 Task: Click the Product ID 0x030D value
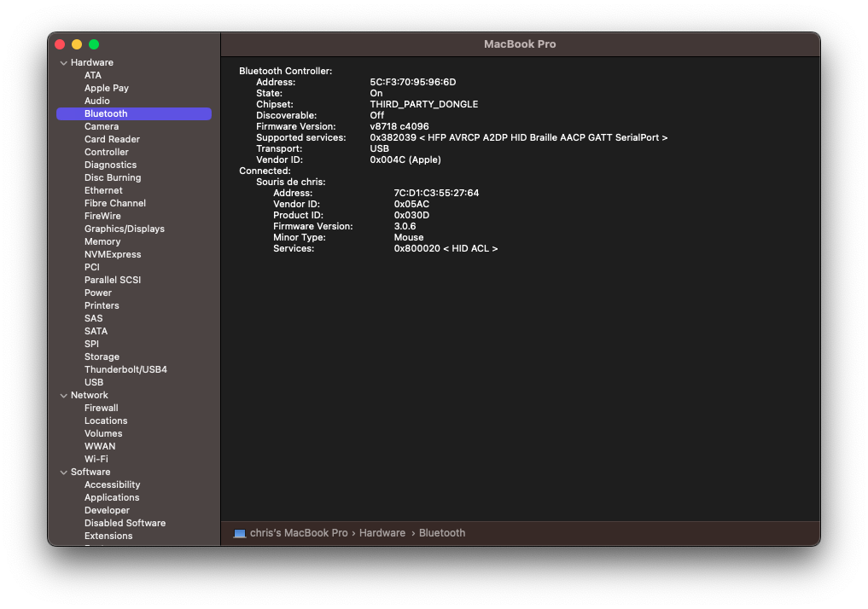point(411,215)
